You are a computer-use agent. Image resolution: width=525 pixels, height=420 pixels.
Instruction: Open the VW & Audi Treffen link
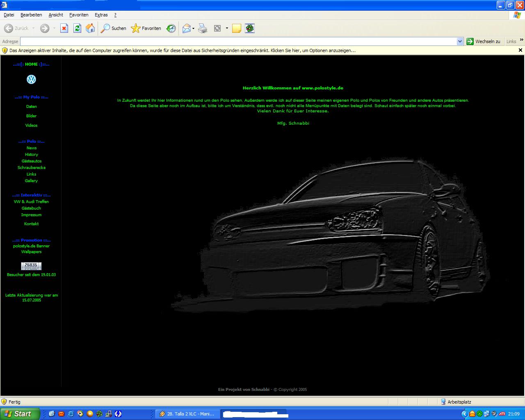click(31, 202)
